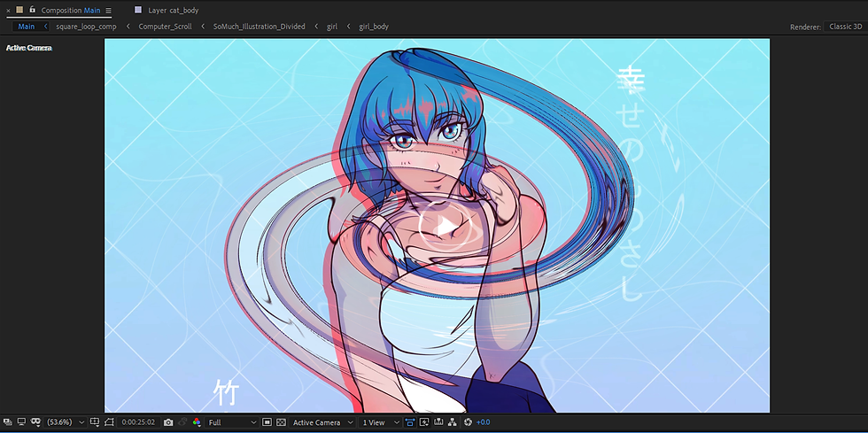Click the Renderer: label text
868x433 pixels.
click(x=805, y=27)
